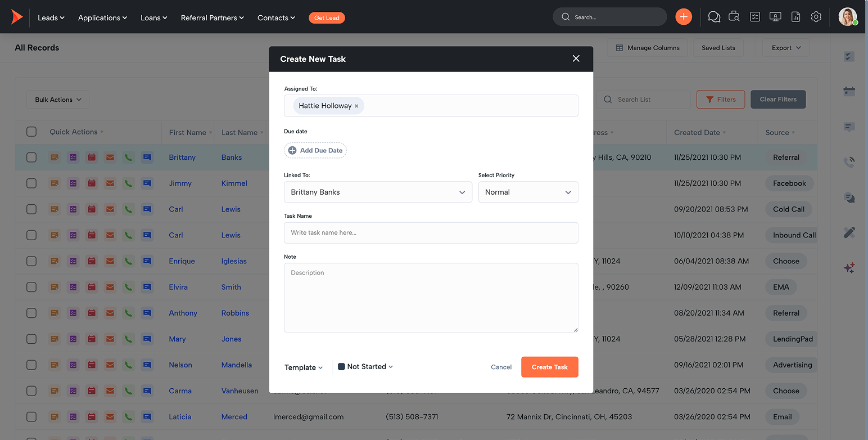Open the Saved Lists button
The image size is (868, 440).
click(x=718, y=48)
